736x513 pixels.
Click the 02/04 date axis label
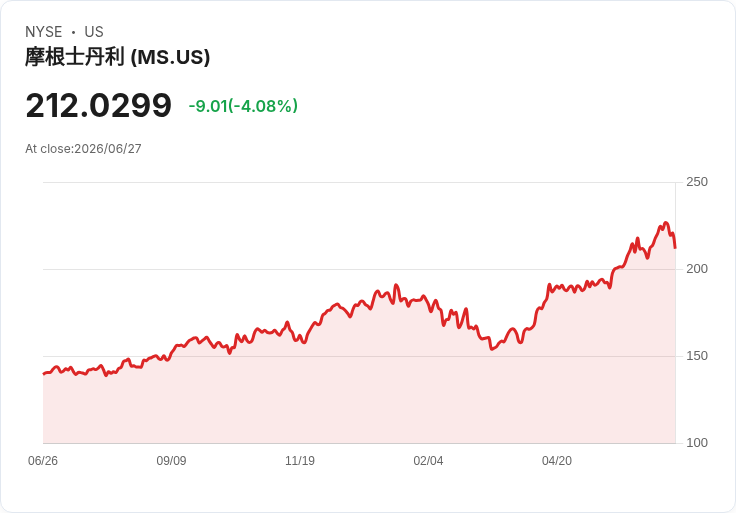(428, 461)
